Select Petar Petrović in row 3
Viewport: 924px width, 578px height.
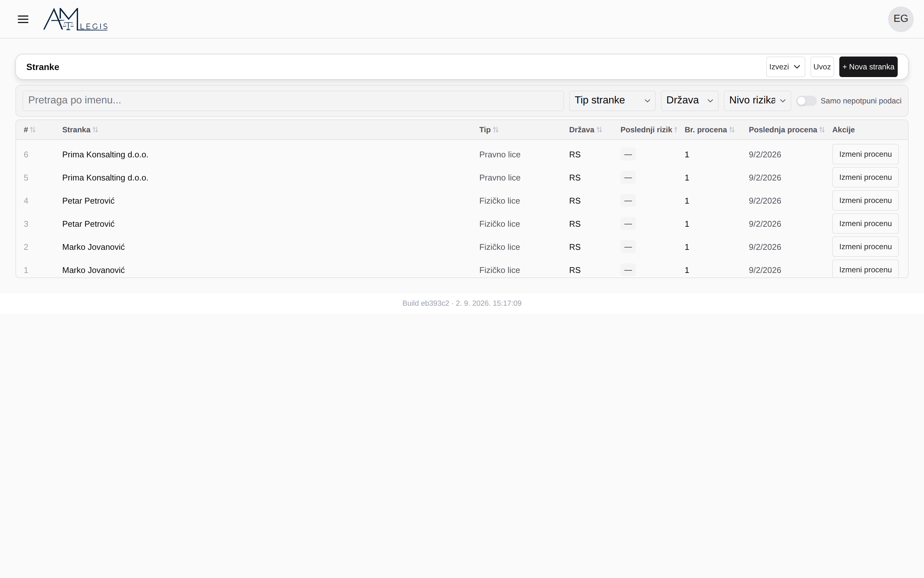(88, 224)
